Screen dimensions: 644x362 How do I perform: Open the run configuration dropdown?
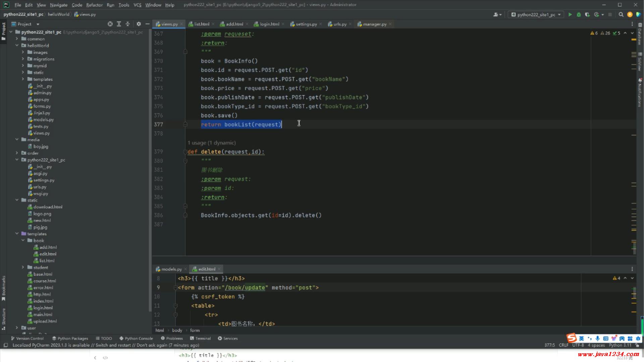click(x=536, y=14)
